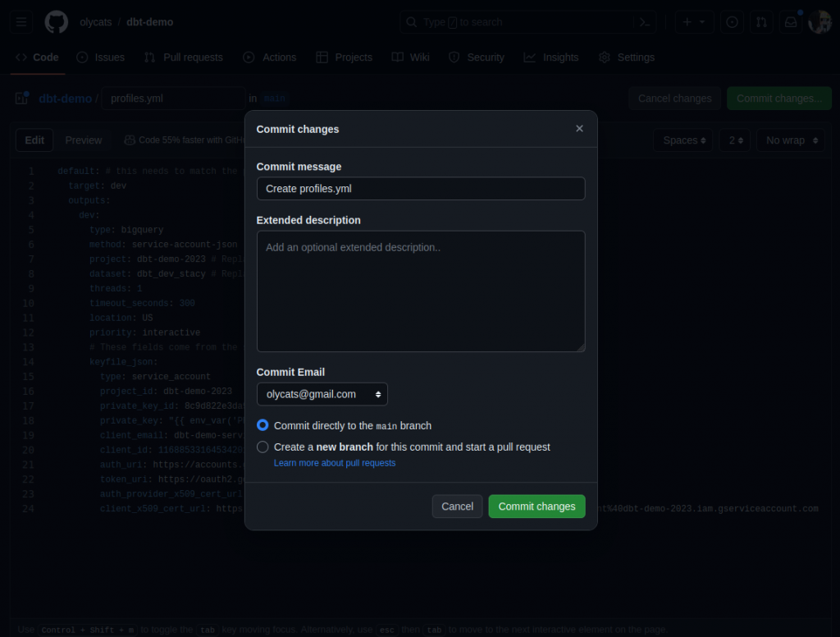Open Learn more about pull requests link
This screenshot has width=840, height=637.
coord(335,463)
